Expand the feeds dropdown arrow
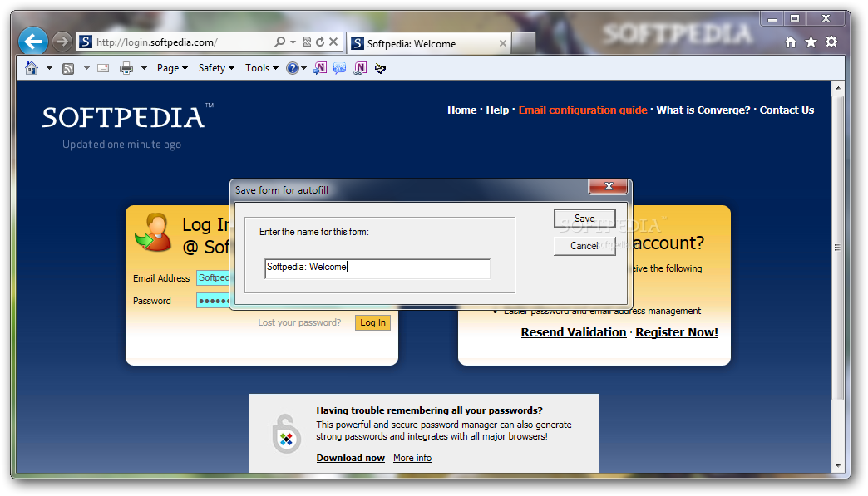 [x=87, y=68]
